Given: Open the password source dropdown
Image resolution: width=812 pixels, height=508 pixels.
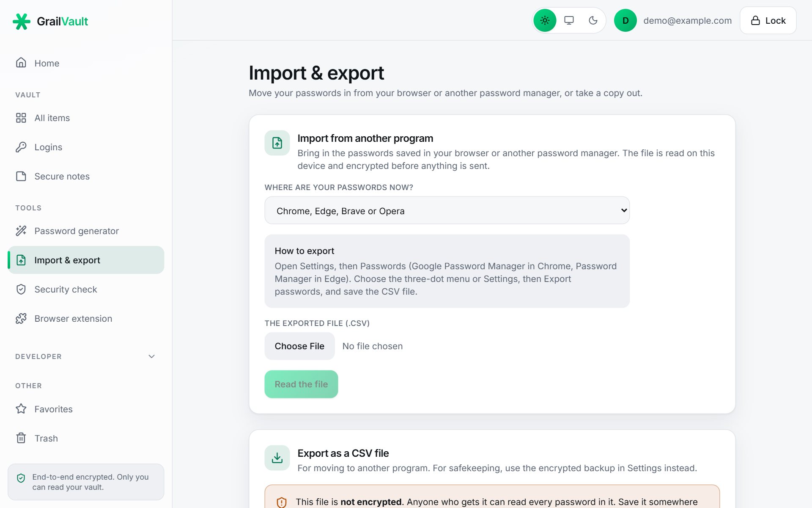Looking at the screenshot, I should pos(447,210).
